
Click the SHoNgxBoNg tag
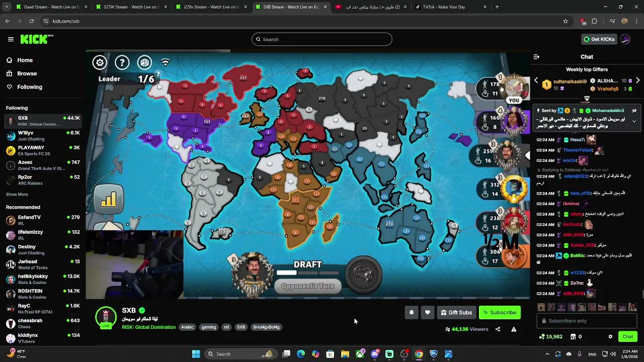(266, 327)
